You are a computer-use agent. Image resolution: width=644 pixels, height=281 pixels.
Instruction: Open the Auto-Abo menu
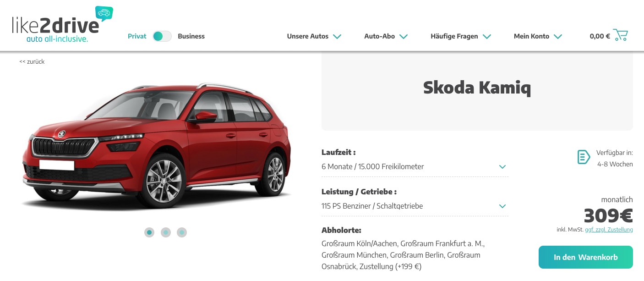[x=386, y=36]
